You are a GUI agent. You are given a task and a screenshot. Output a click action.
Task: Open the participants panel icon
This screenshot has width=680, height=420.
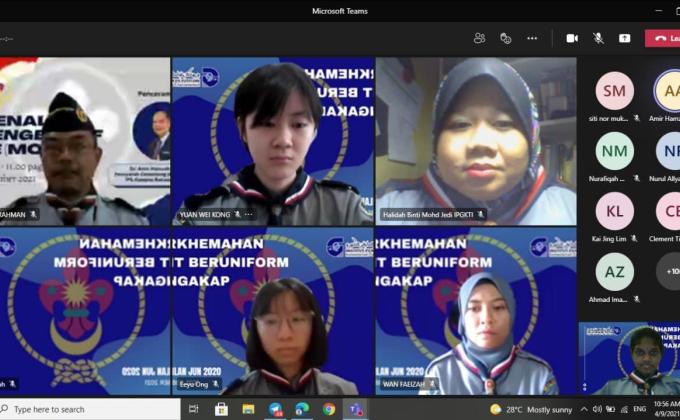(479, 38)
